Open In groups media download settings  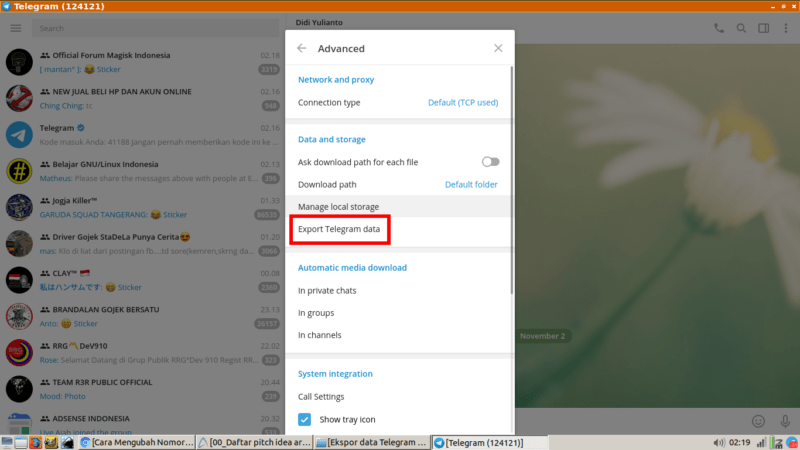398,313
